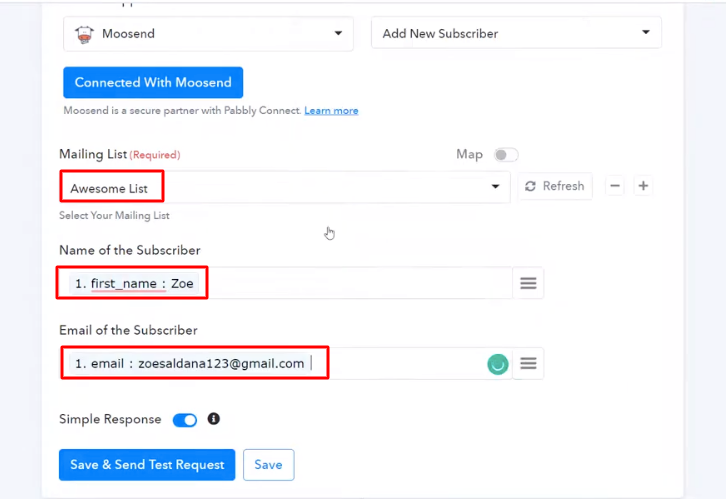The width and height of the screenshot is (726, 499).
Task: Refresh the mailing list options
Action: 555,186
